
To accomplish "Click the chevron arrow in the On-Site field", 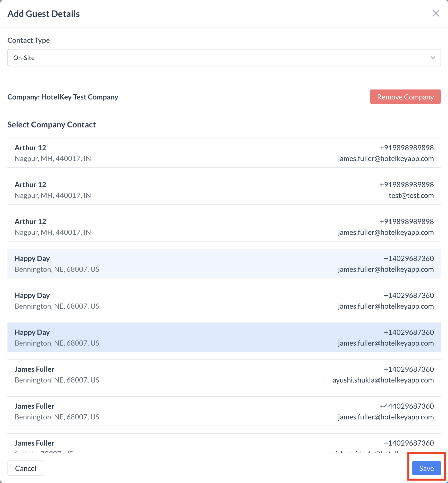I will [x=433, y=58].
